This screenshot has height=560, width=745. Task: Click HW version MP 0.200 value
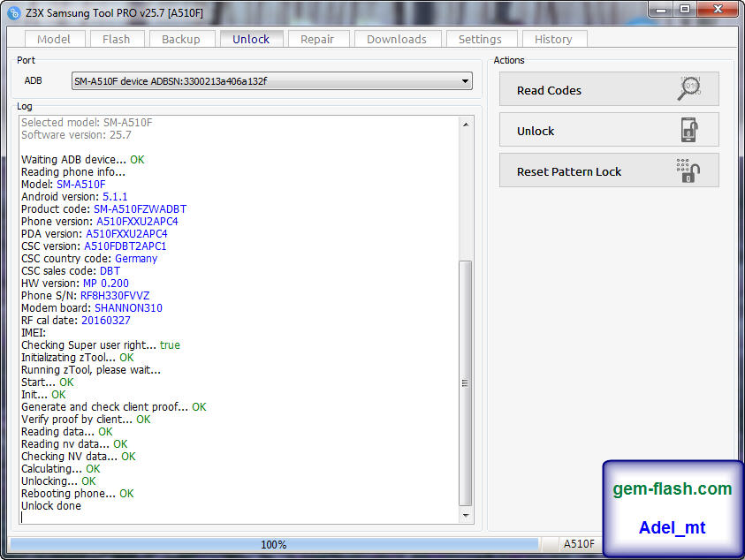[106, 283]
